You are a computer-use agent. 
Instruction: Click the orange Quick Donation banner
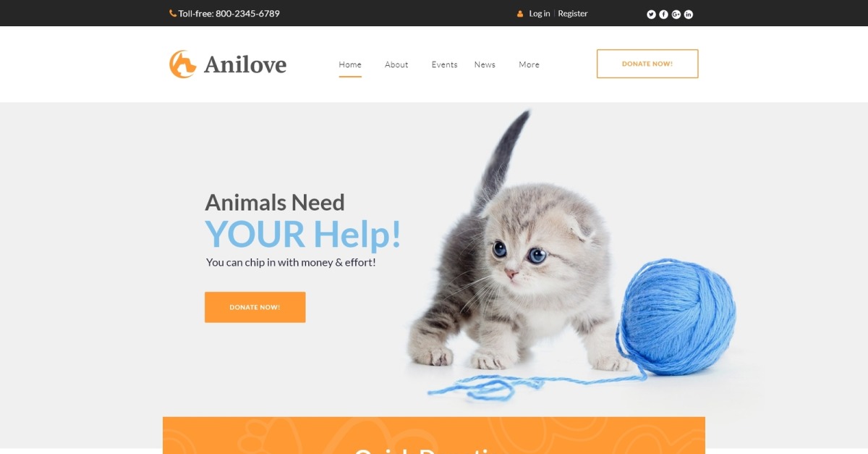[434, 435]
